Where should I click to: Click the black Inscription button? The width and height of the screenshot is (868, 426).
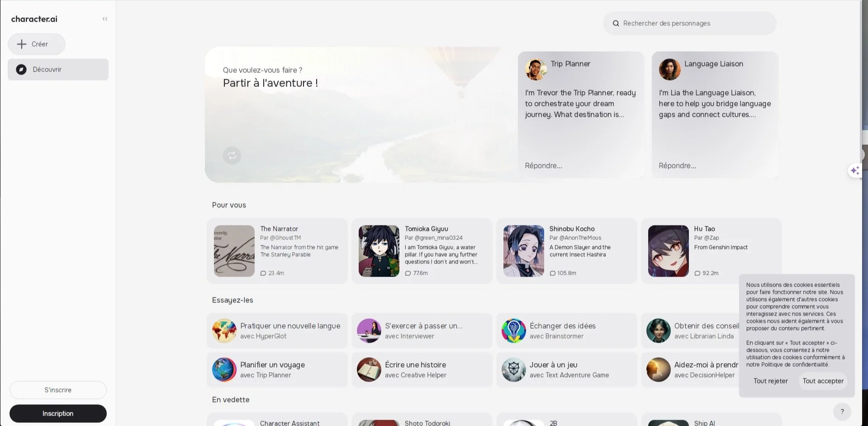click(x=58, y=413)
